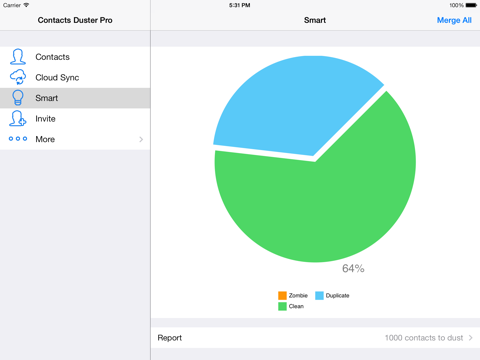The height and width of the screenshot is (360, 480).
Task: Click the Clean legend label
Action: (x=296, y=306)
